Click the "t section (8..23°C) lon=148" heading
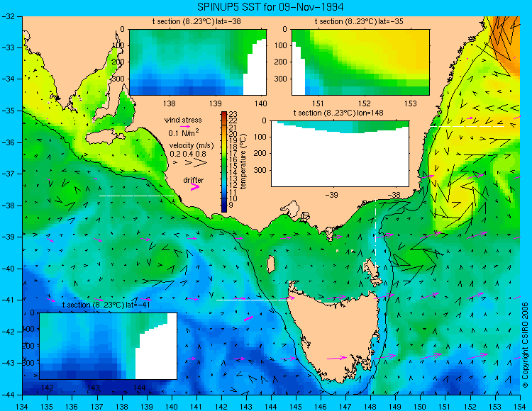 338,113
